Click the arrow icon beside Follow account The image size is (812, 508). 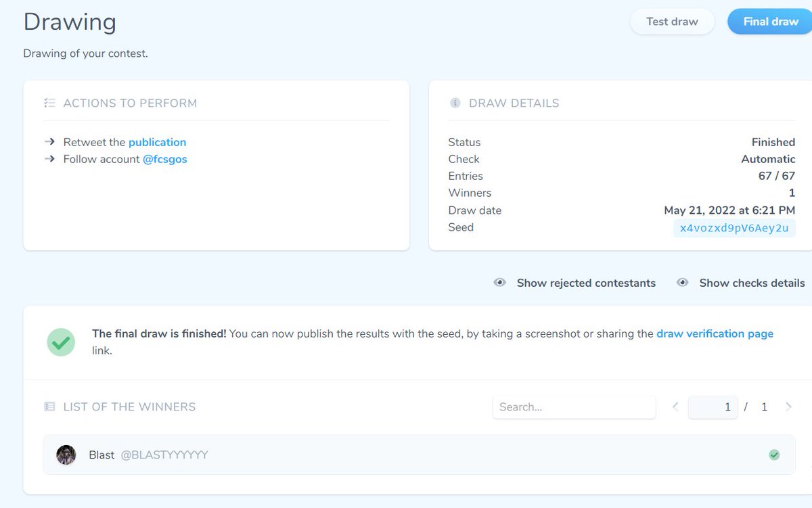click(x=49, y=160)
